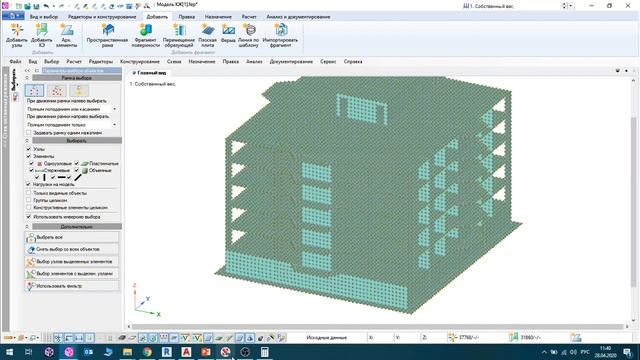Enable Группы целиком checkbox

click(x=29, y=200)
